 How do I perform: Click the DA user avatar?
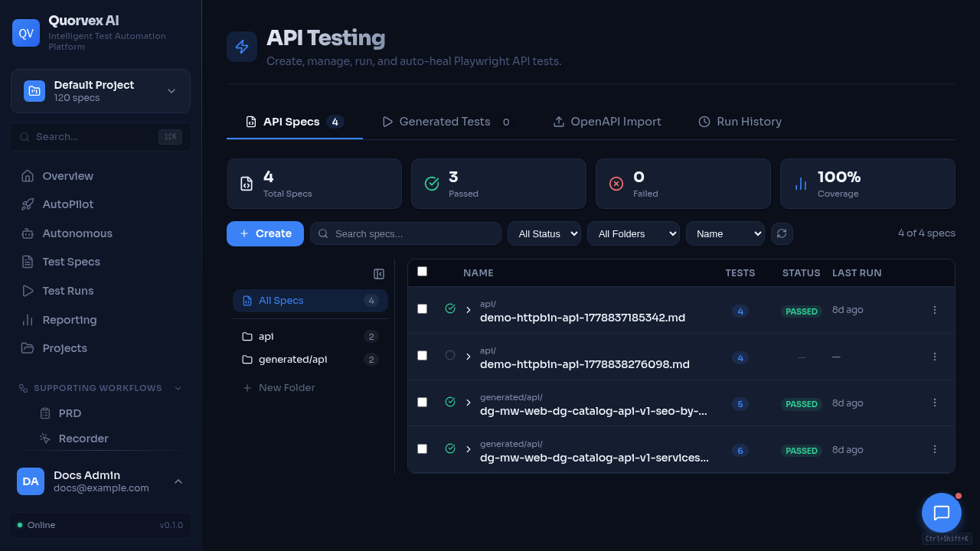tap(31, 481)
